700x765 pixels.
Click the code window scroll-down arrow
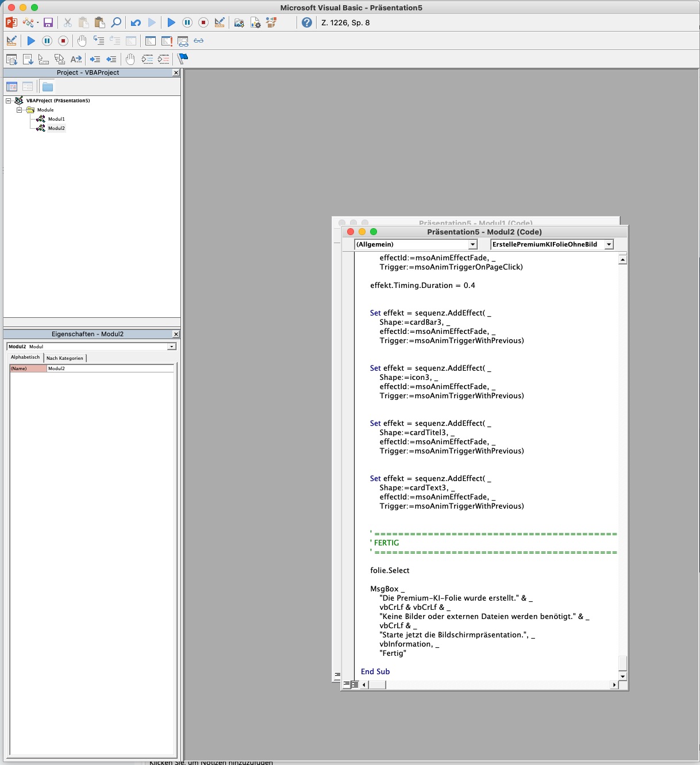pyautogui.click(x=622, y=676)
